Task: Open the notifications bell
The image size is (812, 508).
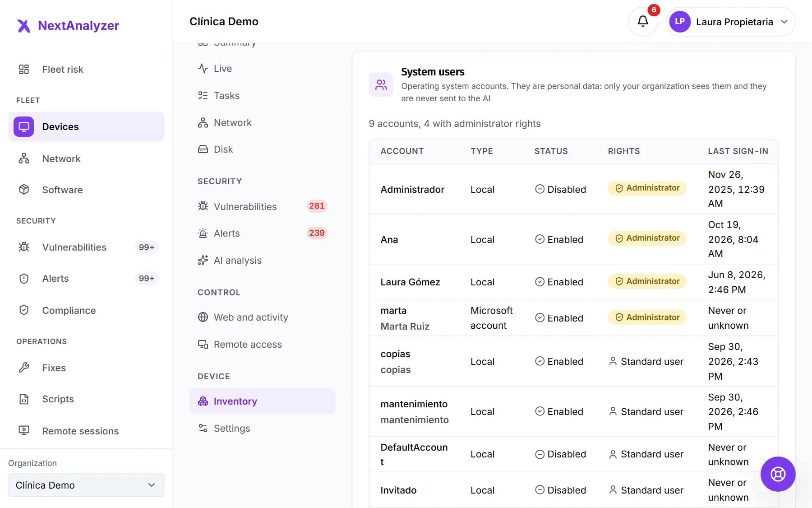Action: click(643, 21)
